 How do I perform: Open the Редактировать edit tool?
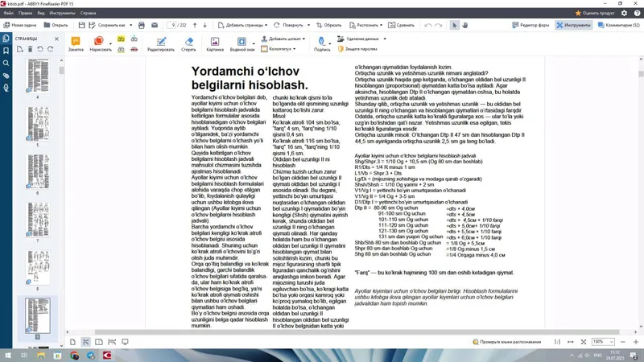pos(161,44)
